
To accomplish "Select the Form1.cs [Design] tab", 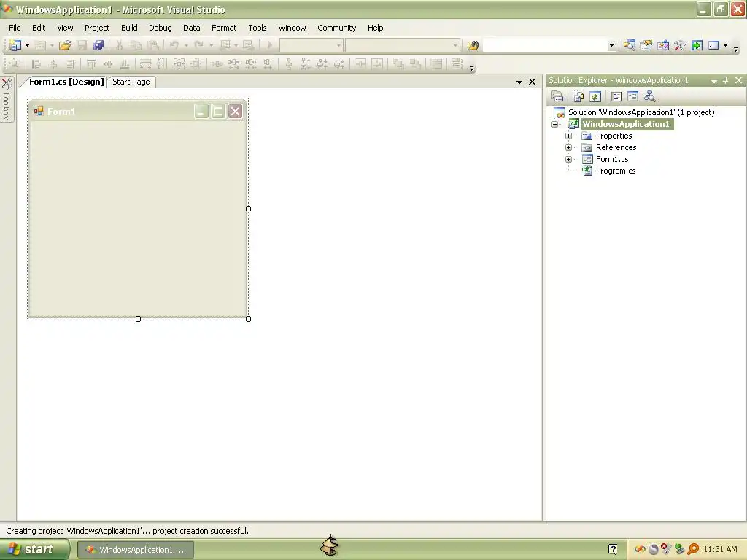I will tap(66, 82).
